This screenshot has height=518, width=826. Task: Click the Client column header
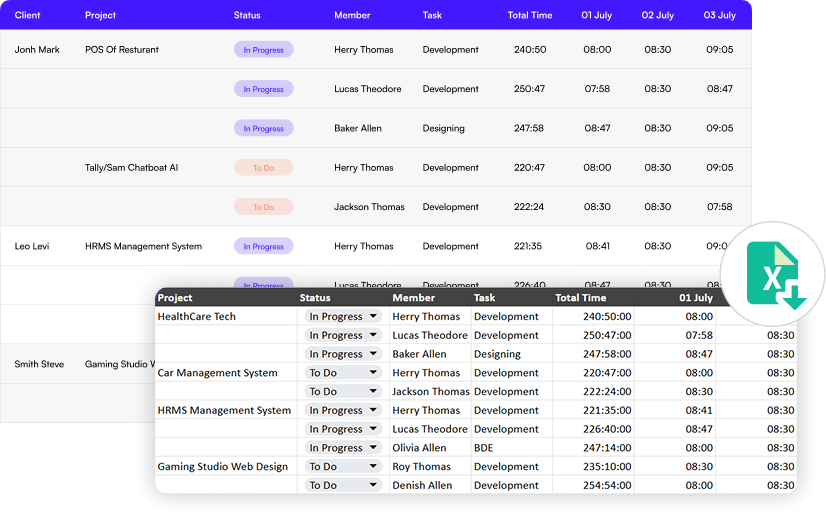tap(27, 15)
